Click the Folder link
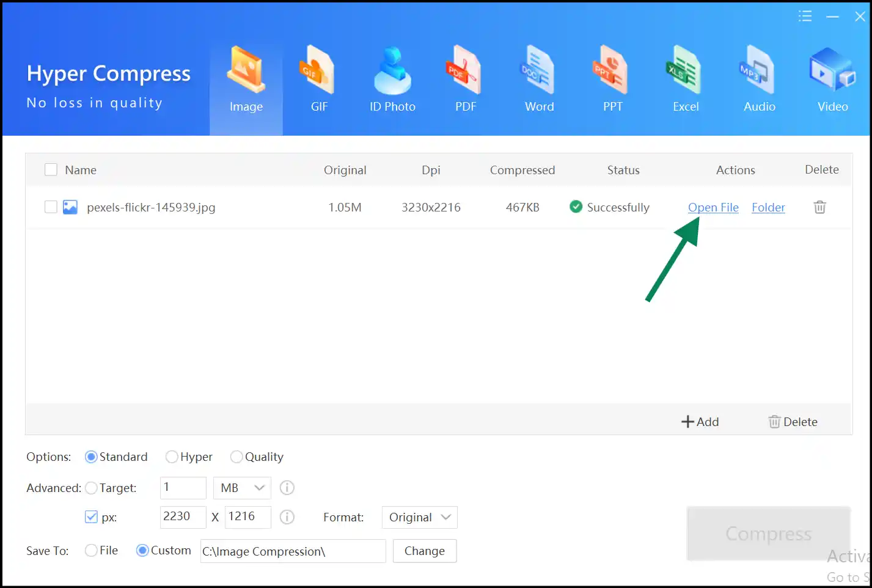The width and height of the screenshot is (872, 588). [768, 207]
